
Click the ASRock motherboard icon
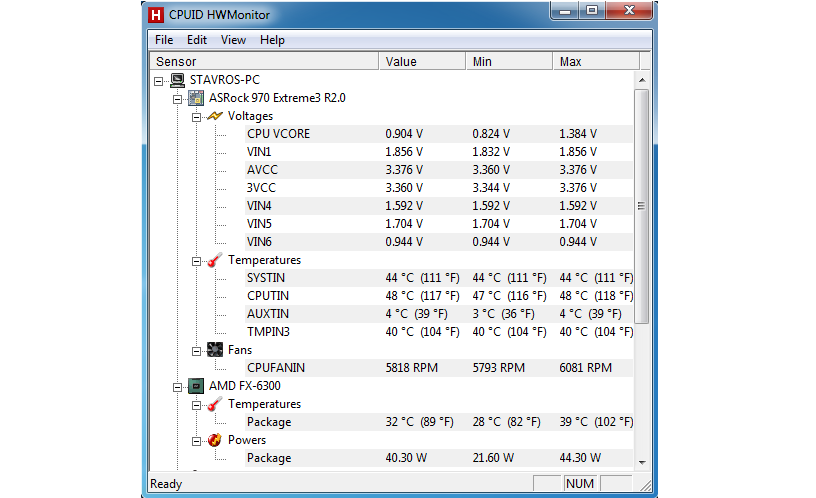196,98
